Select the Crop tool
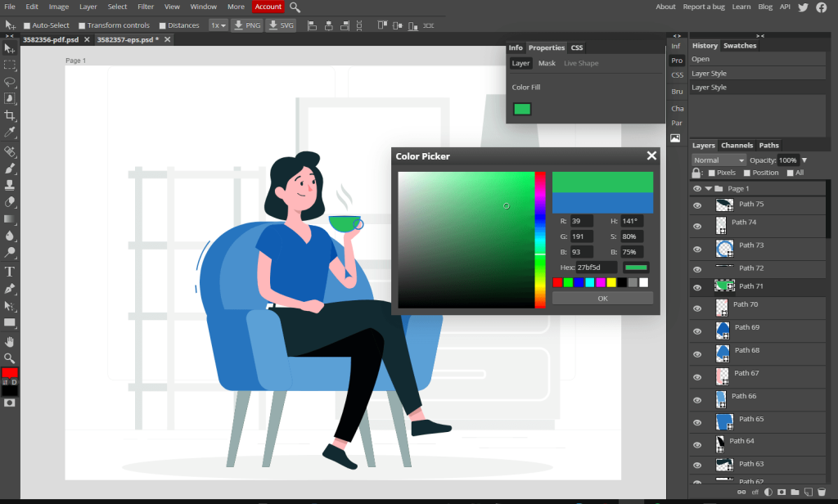The width and height of the screenshot is (838, 504). pyautogui.click(x=10, y=115)
